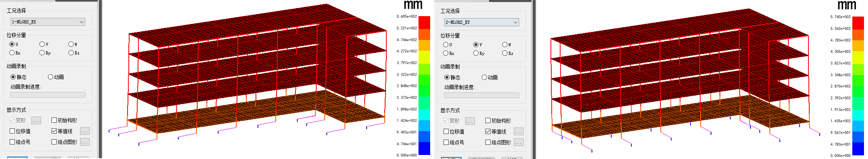Open the 1-NLGRS_EX load case dropdown
This screenshot has height=159, width=868.
tap(48, 22)
